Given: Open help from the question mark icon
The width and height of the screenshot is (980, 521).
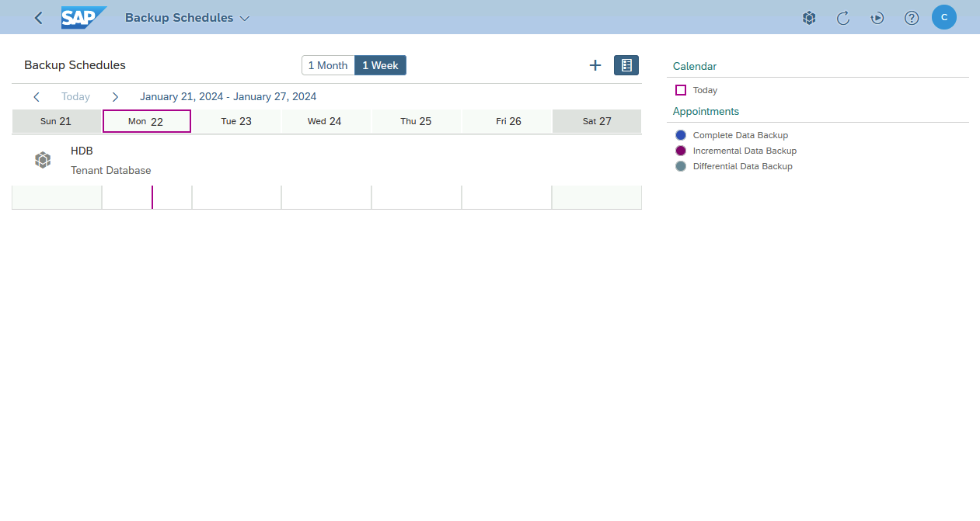Looking at the screenshot, I should (911, 17).
